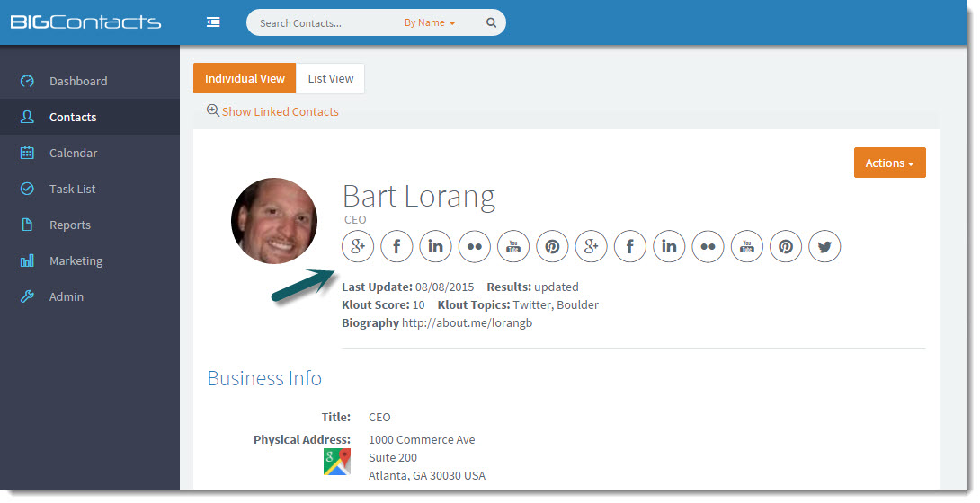
Task: Open the second Facebook profile icon
Action: [630, 246]
